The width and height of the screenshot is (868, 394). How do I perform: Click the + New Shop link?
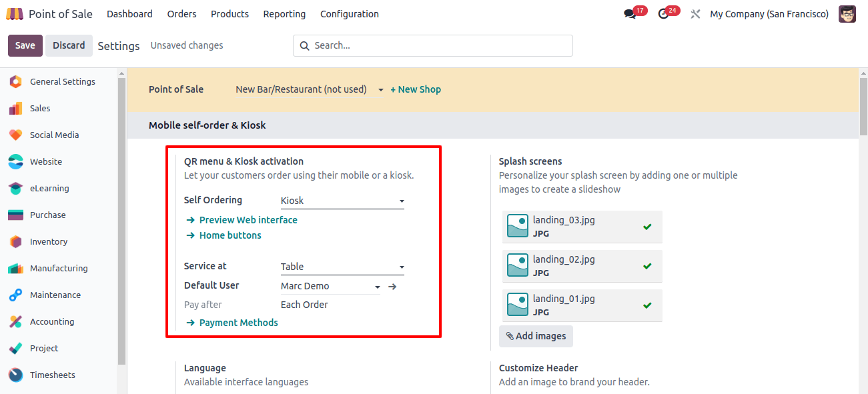(x=416, y=89)
